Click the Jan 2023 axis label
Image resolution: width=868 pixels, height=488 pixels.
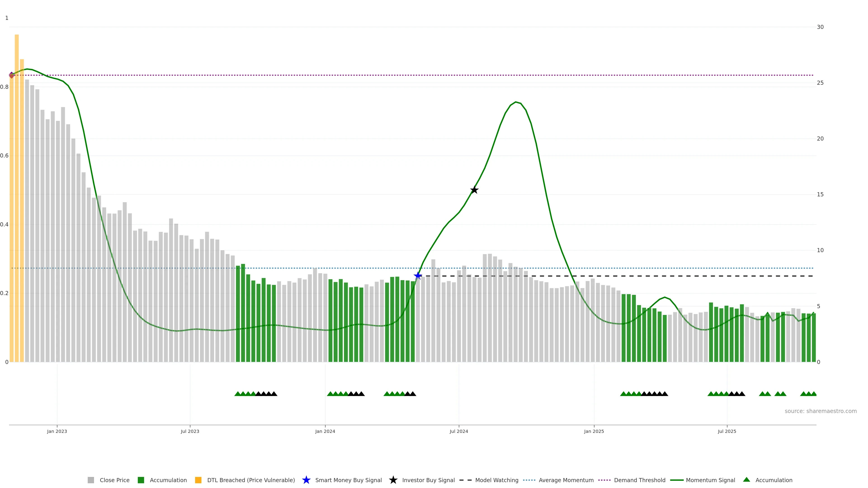coord(57,431)
